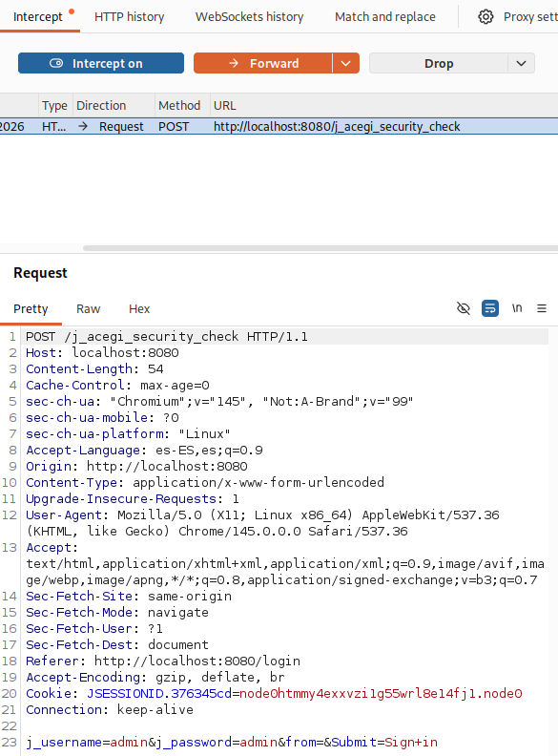Click the Origin header line
This screenshot has height=756, width=558.
(136, 466)
